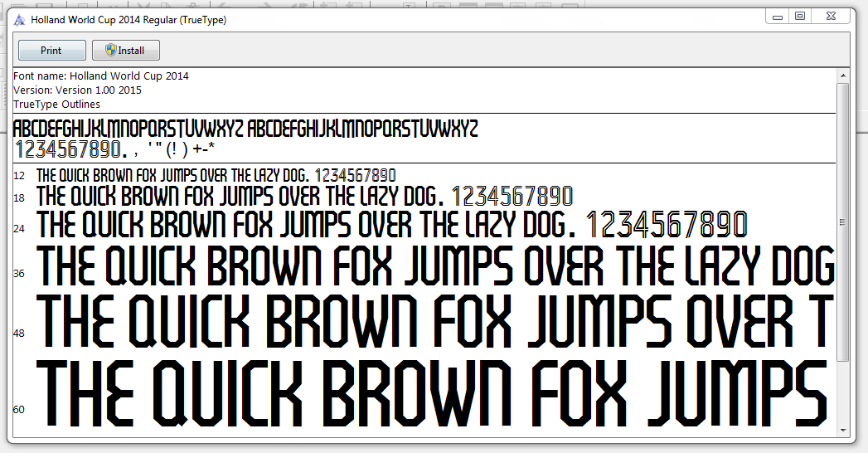The image size is (868, 453).
Task: Click the font viewer title bar icon
Action: click(19, 21)
